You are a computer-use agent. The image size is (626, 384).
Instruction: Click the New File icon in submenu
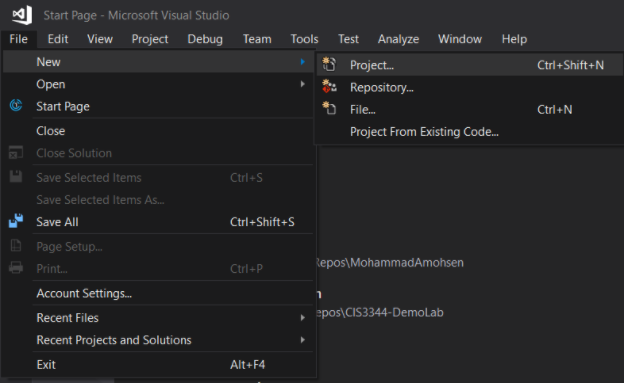(329, 108)
